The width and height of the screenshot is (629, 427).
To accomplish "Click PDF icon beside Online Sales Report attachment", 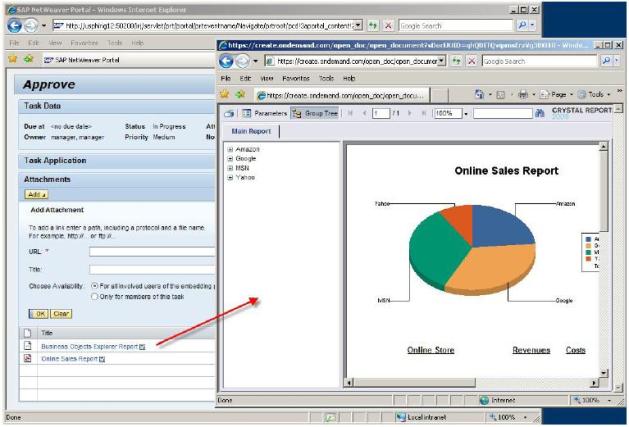I will click(27, 358).
